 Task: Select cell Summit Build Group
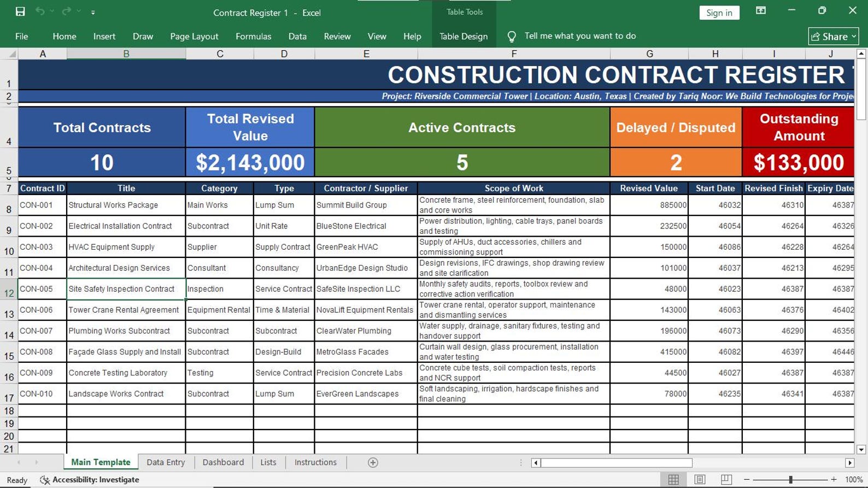pos(366,205)
